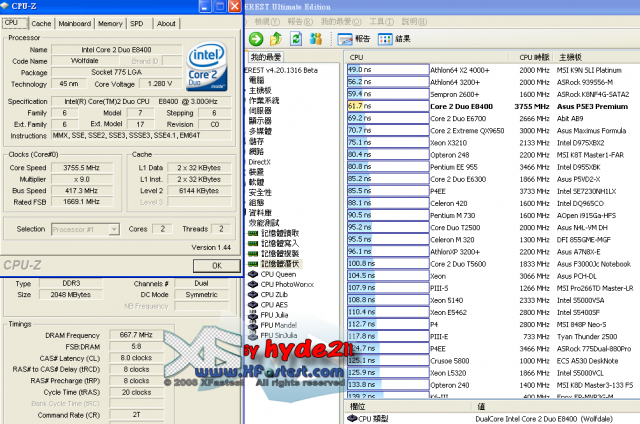640x424 pixels.
Task: Select the 記憶體複製 memory copy benchmark icon
Action: click(253, 254)
